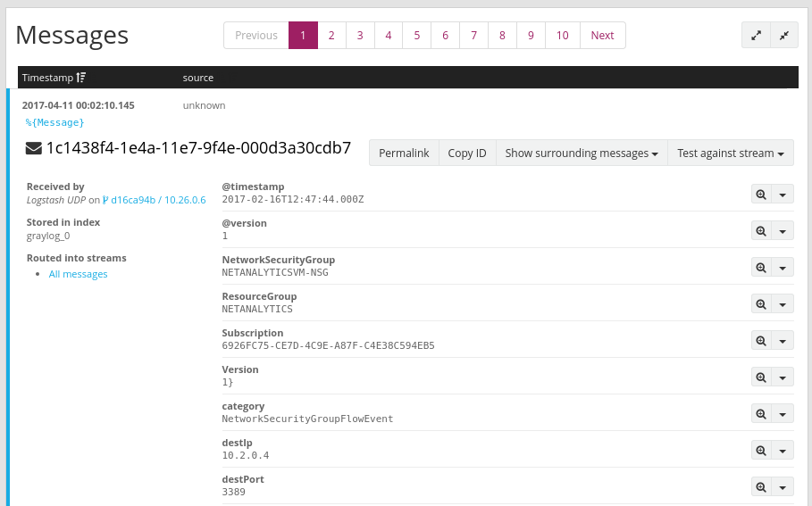Expand all messages with the expand icon

coord(756,35)
